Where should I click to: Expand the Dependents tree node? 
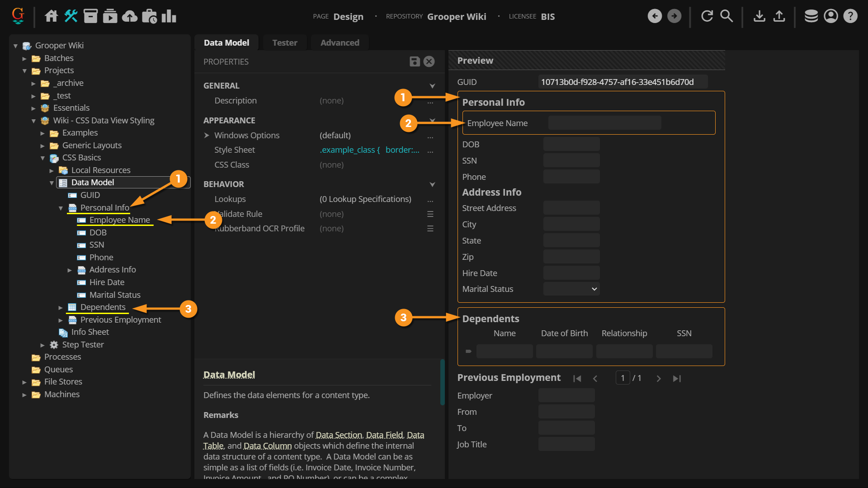pos(61,308)
